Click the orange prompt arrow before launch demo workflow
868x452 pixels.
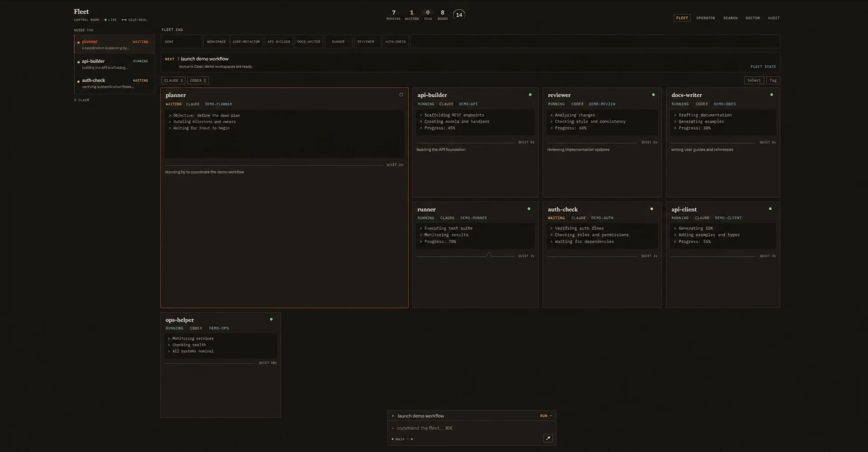[393, 416]
